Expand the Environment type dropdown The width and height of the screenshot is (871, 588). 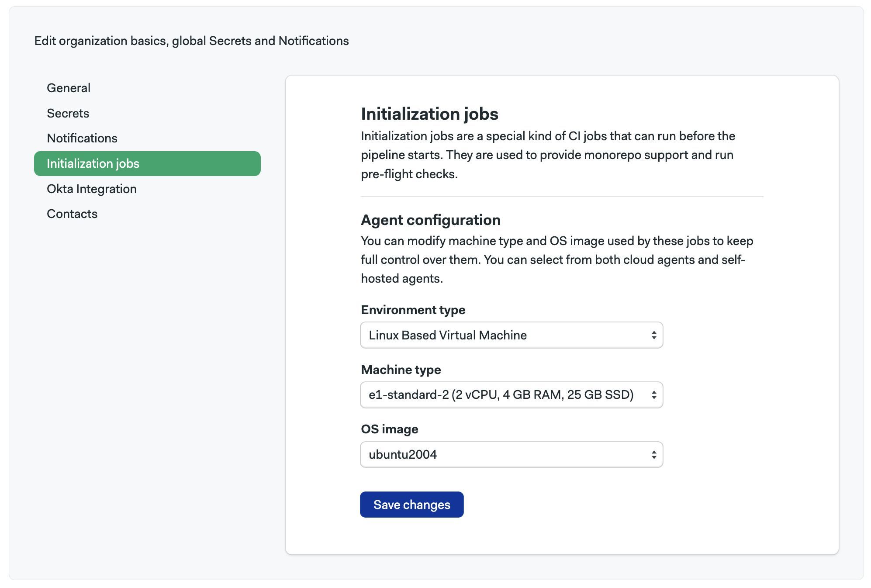click(512, 335)
